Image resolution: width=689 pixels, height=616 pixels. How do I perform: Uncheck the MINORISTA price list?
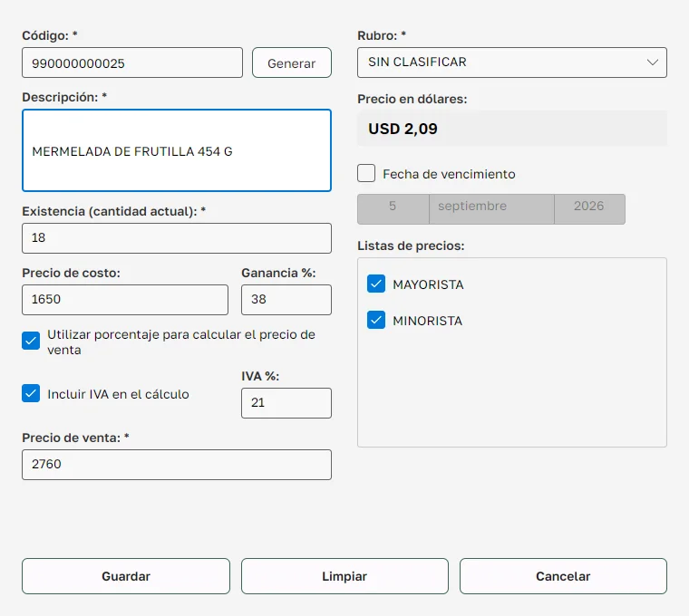point(376,320)
